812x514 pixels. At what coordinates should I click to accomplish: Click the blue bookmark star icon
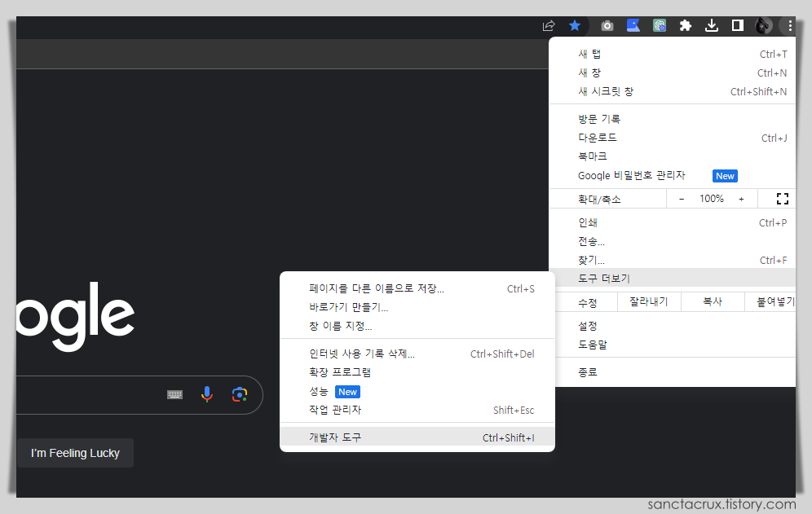[x=574, y=25]
